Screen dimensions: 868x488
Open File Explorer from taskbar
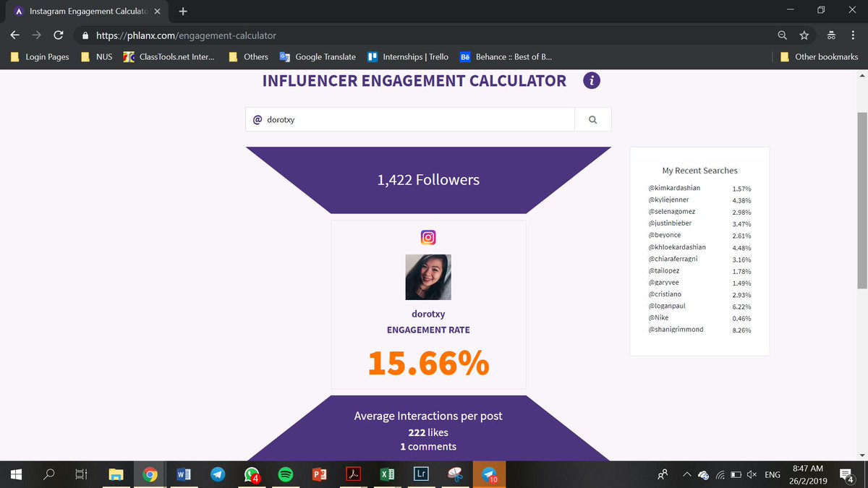[116, 474]
